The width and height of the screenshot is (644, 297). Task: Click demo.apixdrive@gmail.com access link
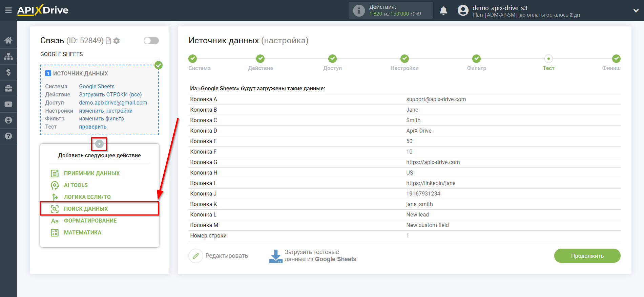pos(113,102)
